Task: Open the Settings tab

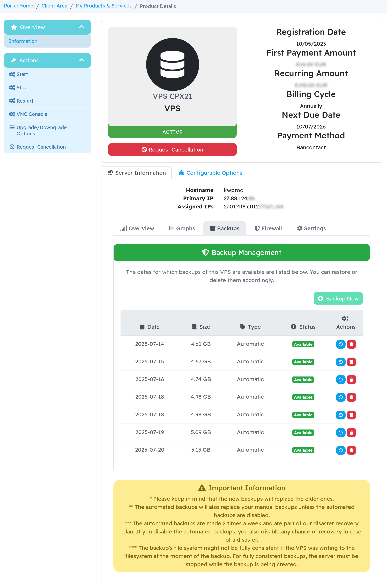Action: click(x=311, y=228)
